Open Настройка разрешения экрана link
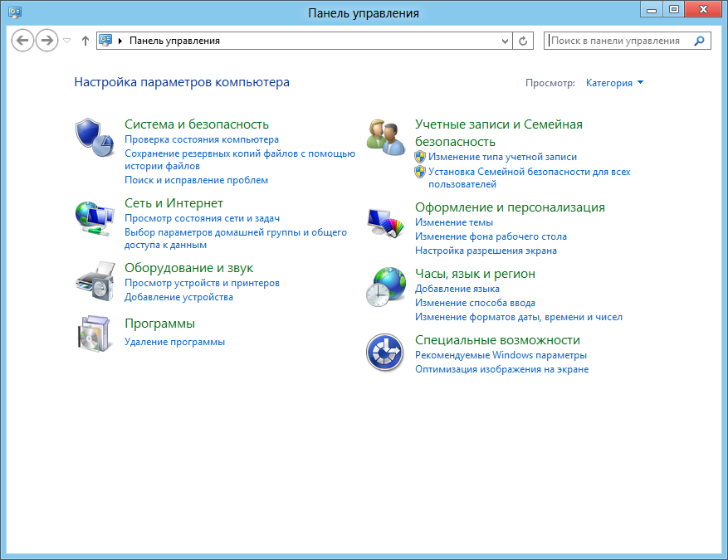 (486, 251)
